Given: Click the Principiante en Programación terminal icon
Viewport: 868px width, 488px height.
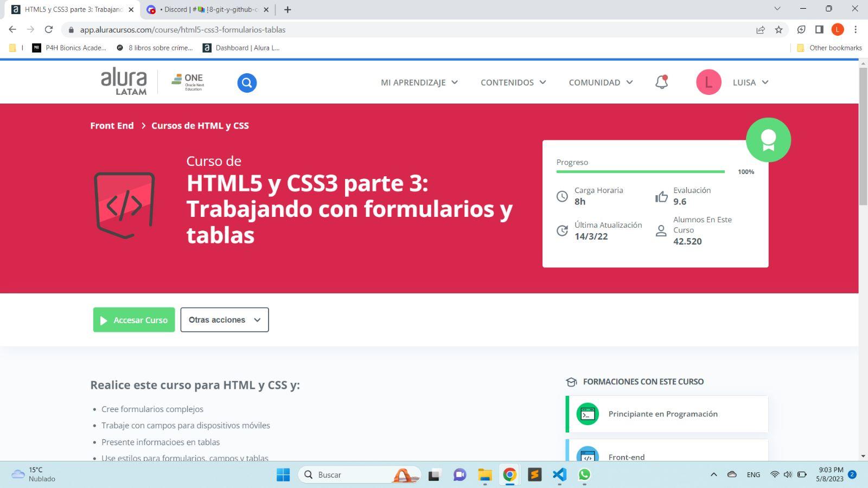Looking at the screenshot, I should pyautogui.click(x=588, y=414).
